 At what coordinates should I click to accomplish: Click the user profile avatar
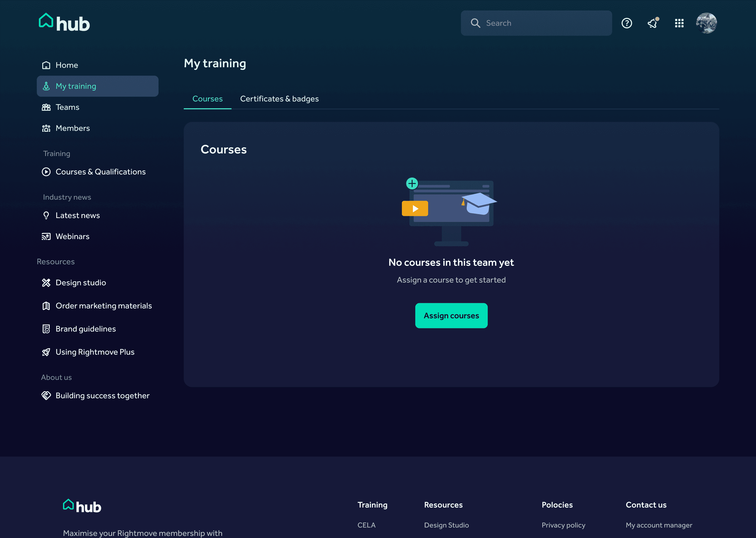[706, 23]
